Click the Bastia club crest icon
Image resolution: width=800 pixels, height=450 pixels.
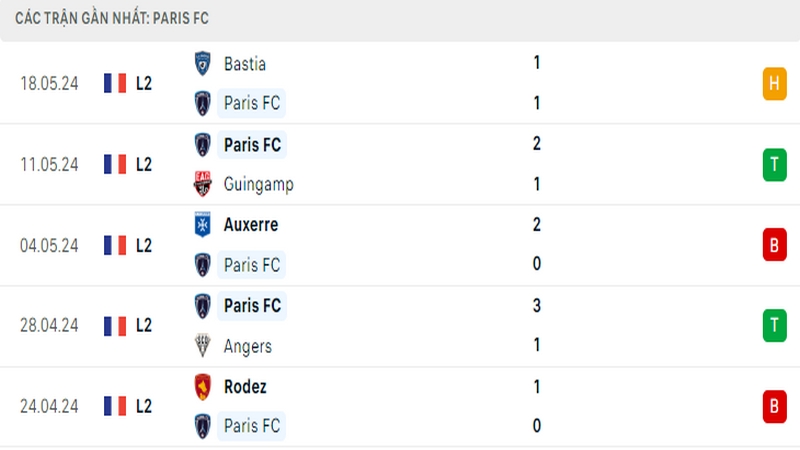[203, 64]
